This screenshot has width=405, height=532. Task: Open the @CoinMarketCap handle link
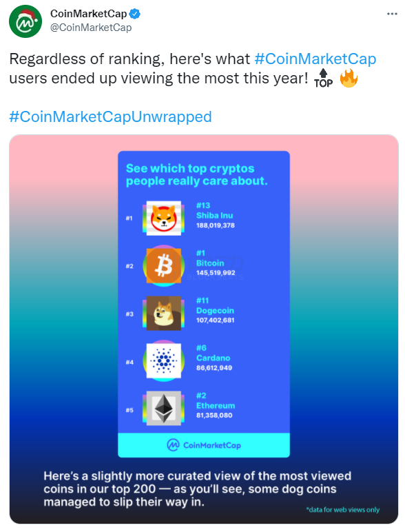point(91,28)
